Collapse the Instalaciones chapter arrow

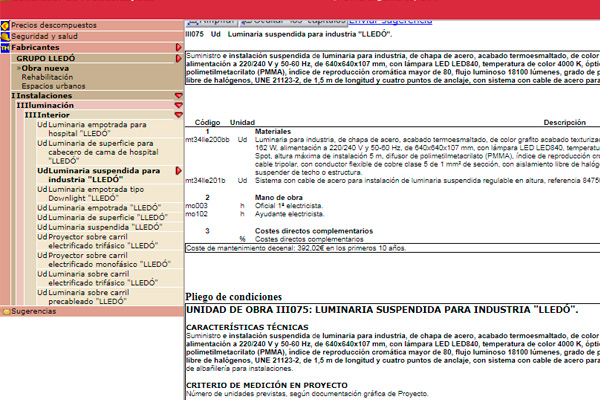[178, 96]
